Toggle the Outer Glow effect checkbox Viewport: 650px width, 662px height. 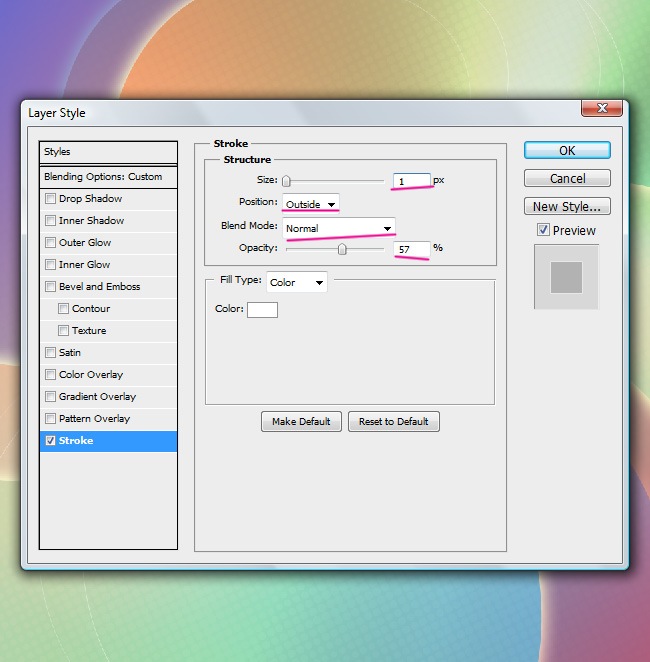coord(51,243)
